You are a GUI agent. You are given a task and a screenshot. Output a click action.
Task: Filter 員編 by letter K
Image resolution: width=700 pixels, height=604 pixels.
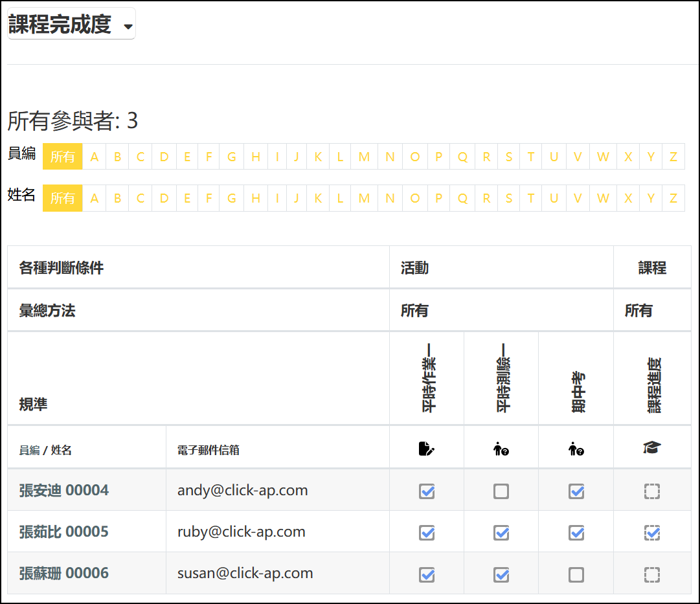point(319,157)
